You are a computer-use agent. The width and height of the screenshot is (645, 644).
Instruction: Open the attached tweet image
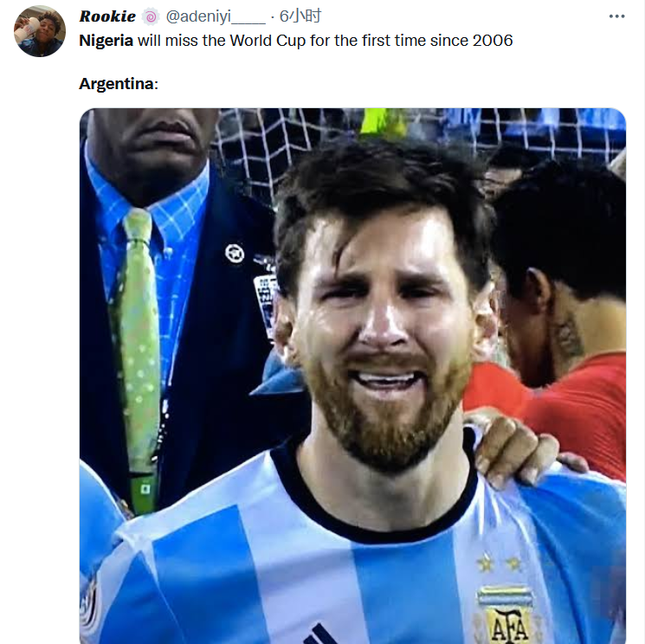click(x=352, y=376)
